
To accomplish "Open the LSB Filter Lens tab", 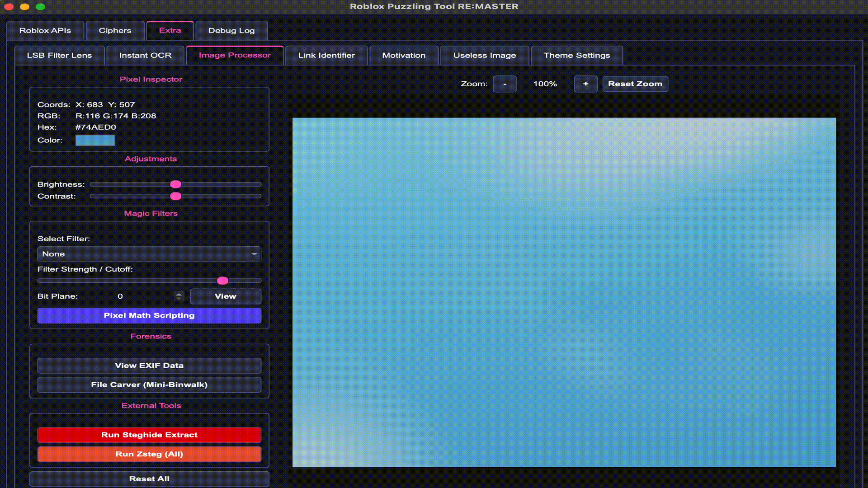I will pos(59,56).
